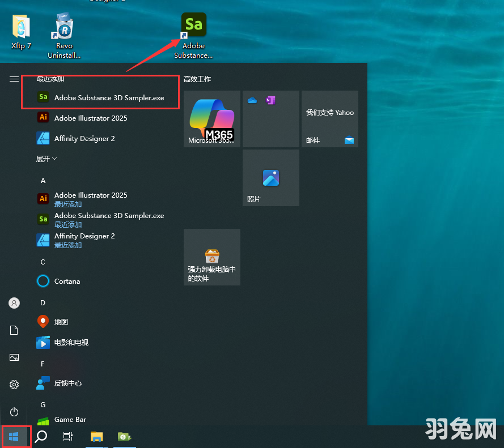The width and height of the screenshot is (504, 448).
Task: Click the power icon in Start menu sidebar
Action: point(14,412)
